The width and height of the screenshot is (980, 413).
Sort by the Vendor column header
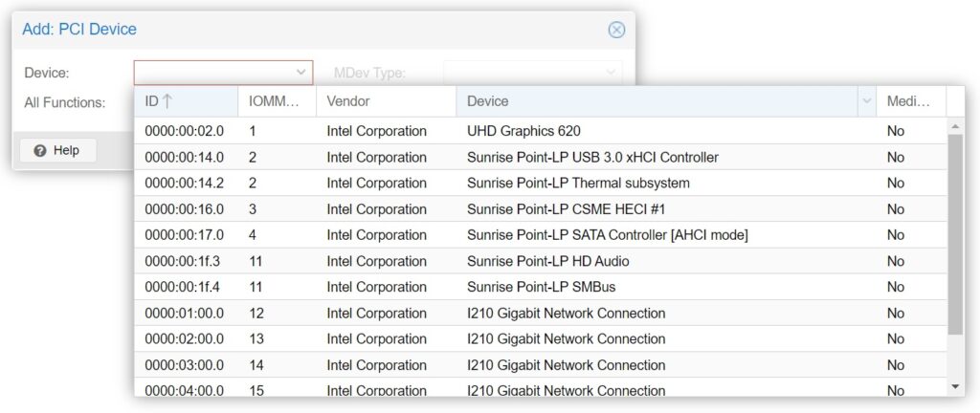(387, 101)
